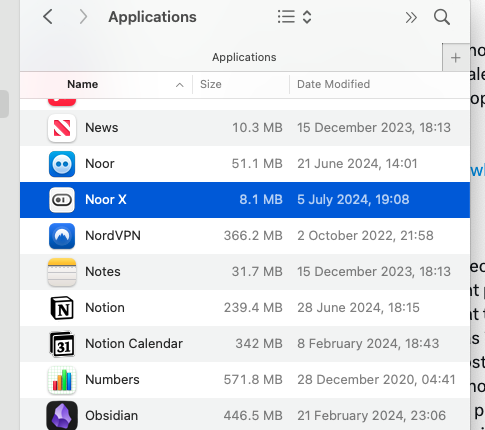The image size is (485, 430).
Task: Select the Noor app icon
Action: click(62, 164)
